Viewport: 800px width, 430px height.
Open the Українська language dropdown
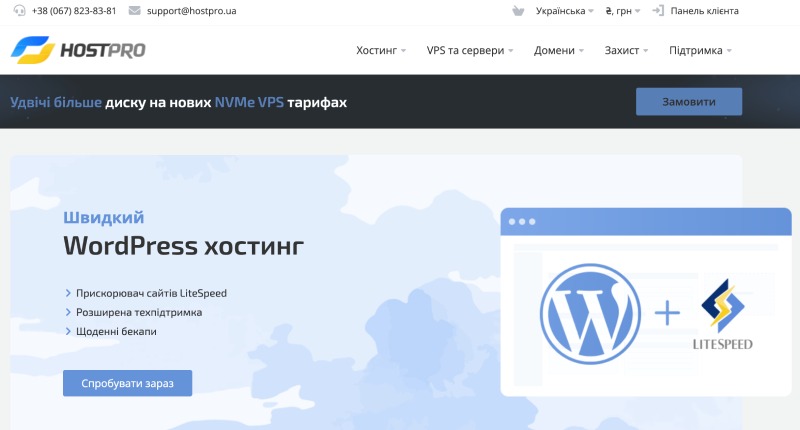pyautogui.click(x=564, y=11)
